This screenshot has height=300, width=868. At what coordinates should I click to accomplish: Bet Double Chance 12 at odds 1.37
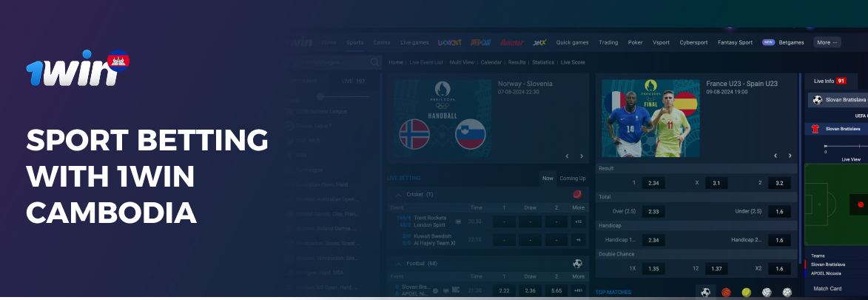716,269
